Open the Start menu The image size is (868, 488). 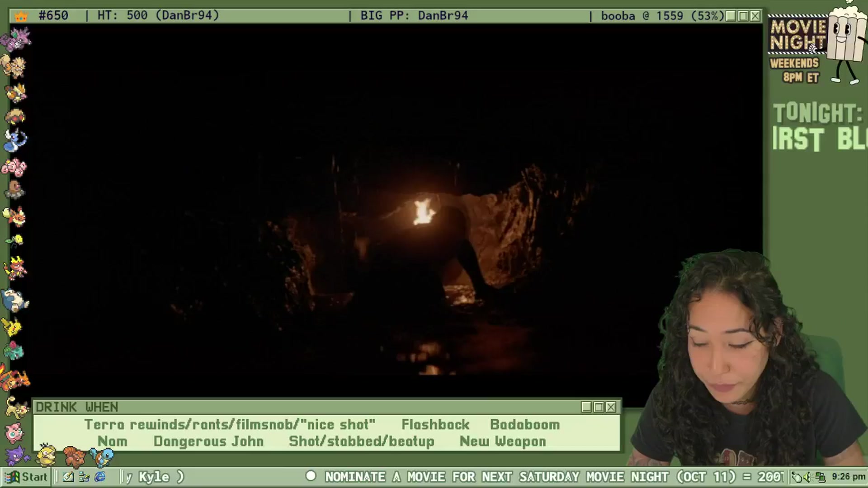click(26, 477)
